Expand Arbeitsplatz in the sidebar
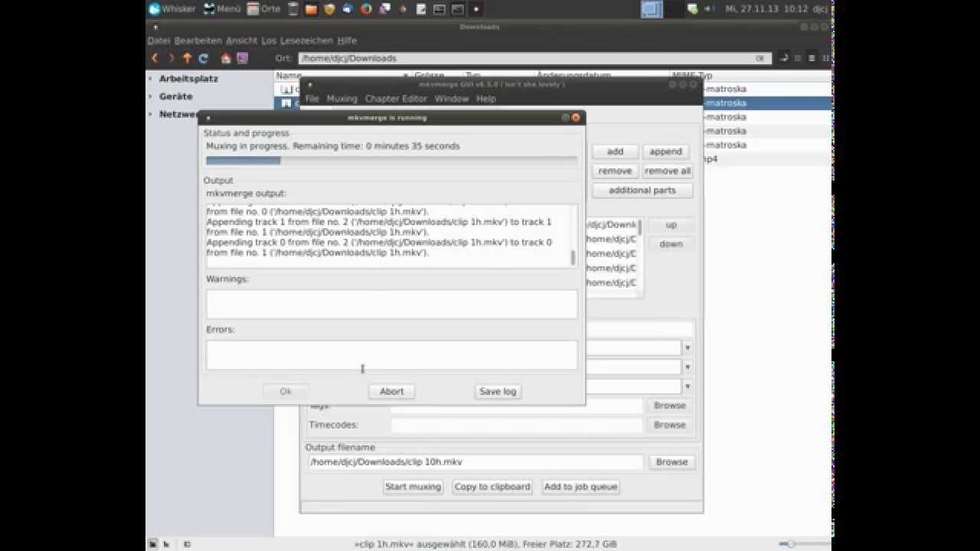980x551 pixels. pyautogui.click(x=150, y=79)
